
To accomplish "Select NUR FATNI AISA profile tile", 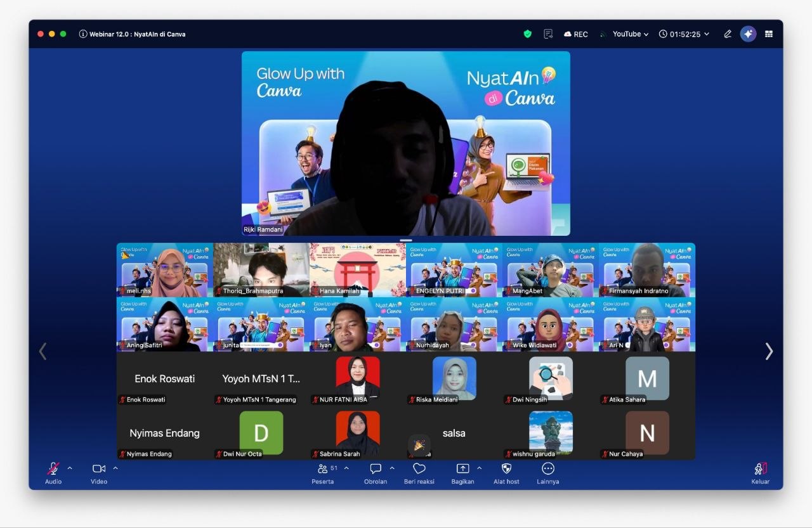I will coord(358,379).
